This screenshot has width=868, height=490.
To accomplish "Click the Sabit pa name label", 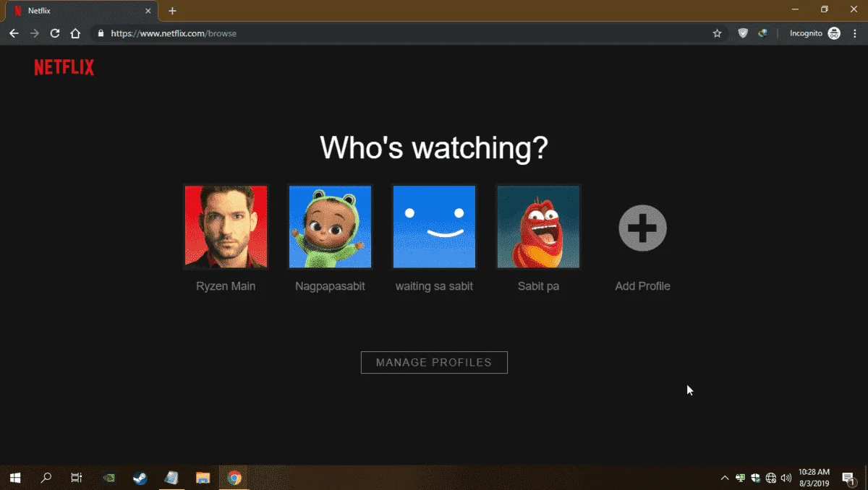I will 538,286.
